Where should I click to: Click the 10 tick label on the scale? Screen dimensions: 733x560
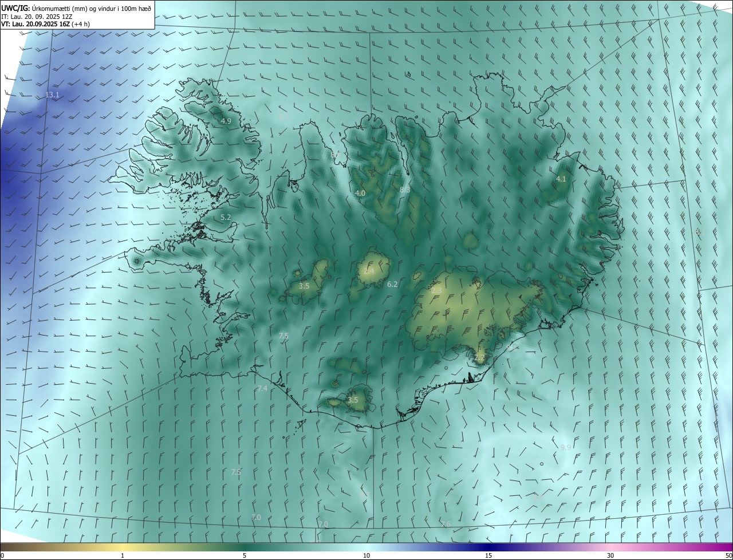tap(366, 556)
